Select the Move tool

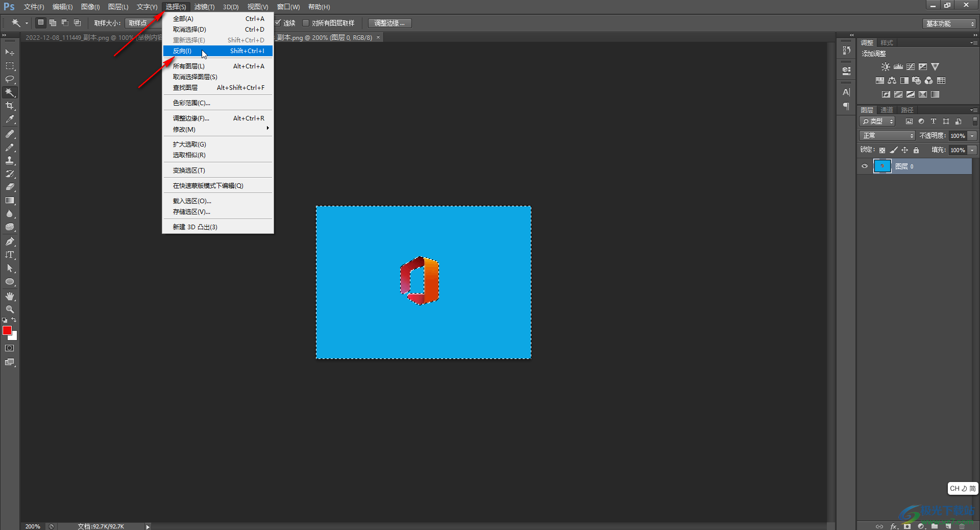(x=10, y=53)
